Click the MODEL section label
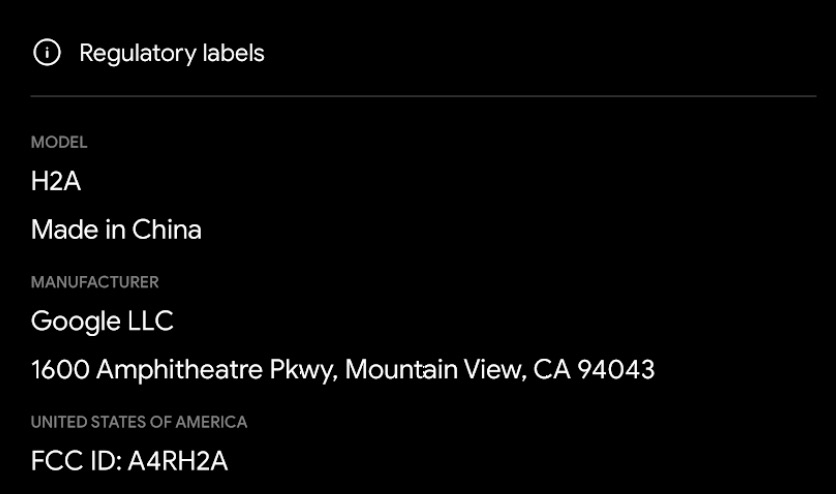Viewport: 836px width, 494px height. tap(59, 142)
